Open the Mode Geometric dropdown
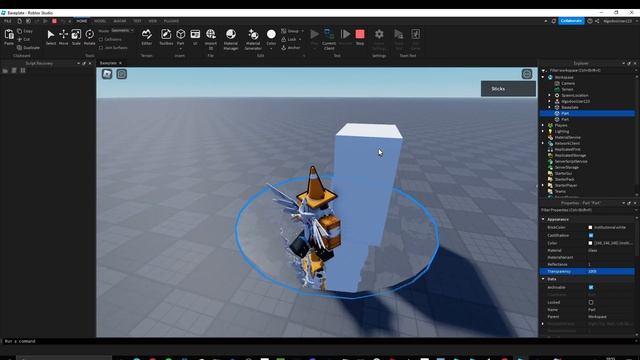Screen dimensions: 640x360 [122, 31]
